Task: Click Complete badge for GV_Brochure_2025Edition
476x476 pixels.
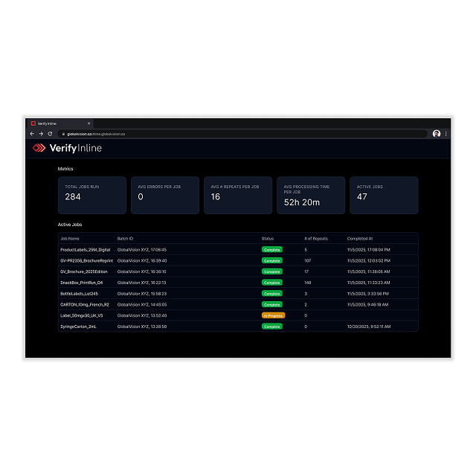Action: (x=272, y=271)
